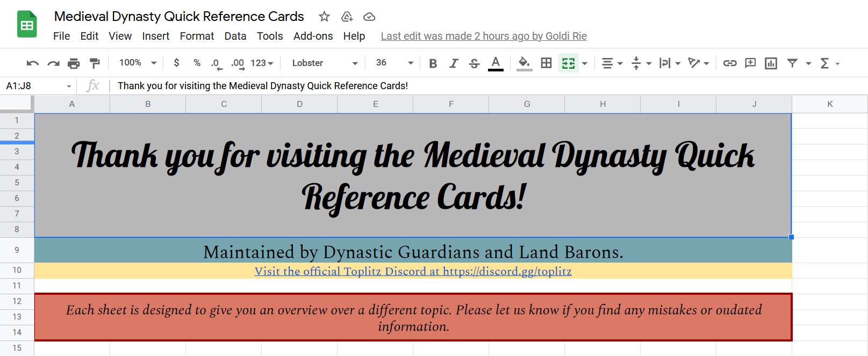868x356 pixels.
Task: Click the document title text
Action: (x=179, y=17)
